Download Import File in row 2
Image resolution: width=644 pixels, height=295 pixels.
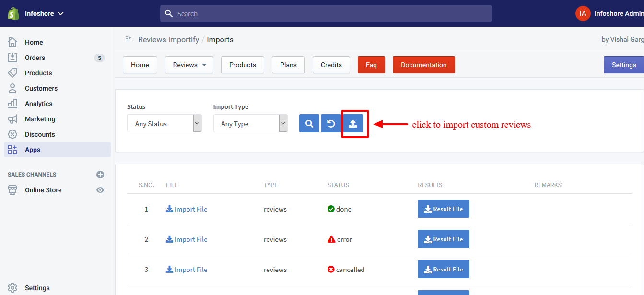(x=187, y=239)
